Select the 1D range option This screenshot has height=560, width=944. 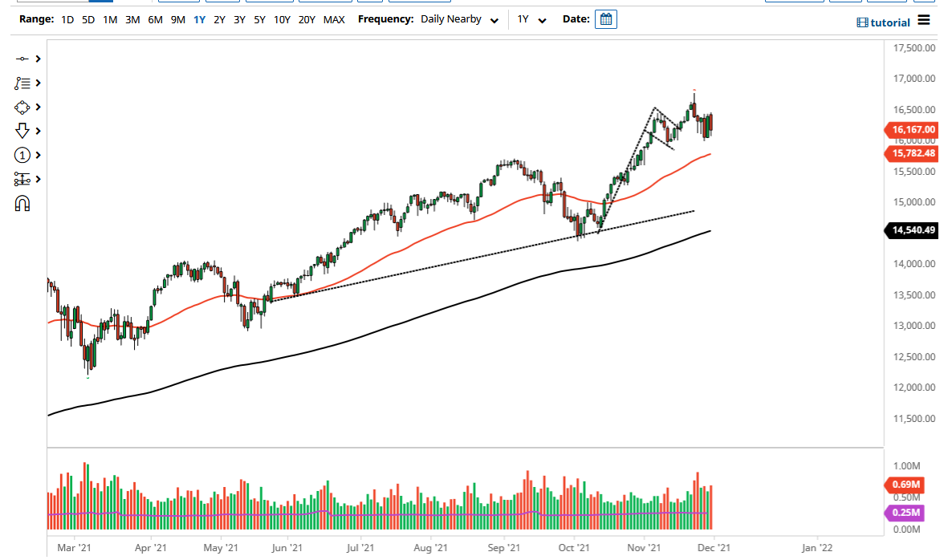click(67, 19)
